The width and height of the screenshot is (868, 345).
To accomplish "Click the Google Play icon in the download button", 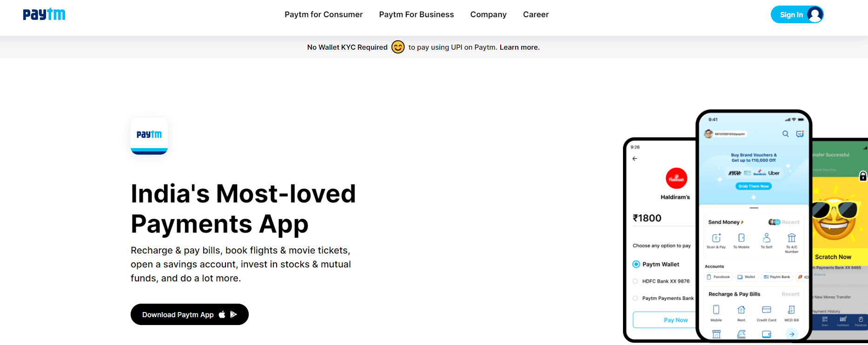I will click(x=233, y=314).
